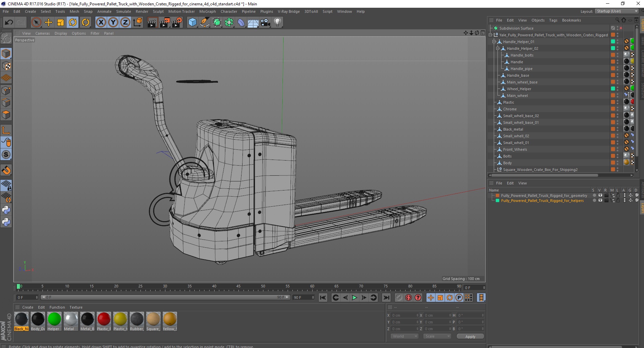The image size is (644, 348).
Task: Open material manager Texture menu
Action: [76, 307]
